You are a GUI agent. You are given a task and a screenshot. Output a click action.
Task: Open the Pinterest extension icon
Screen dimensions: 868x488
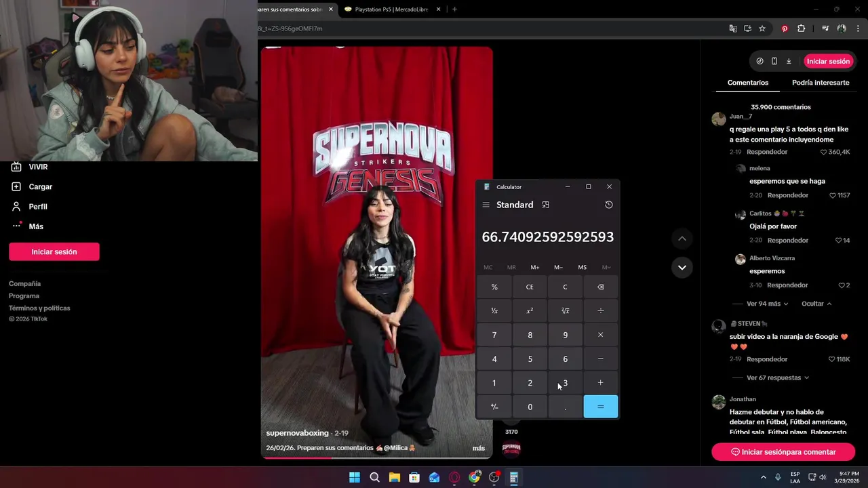coord(785,28)
